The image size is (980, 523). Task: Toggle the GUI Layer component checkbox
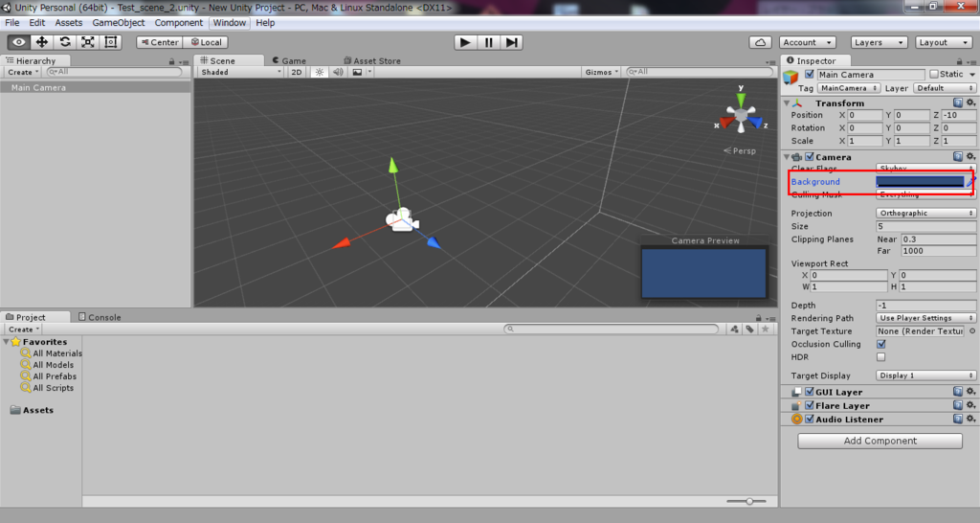810,392
